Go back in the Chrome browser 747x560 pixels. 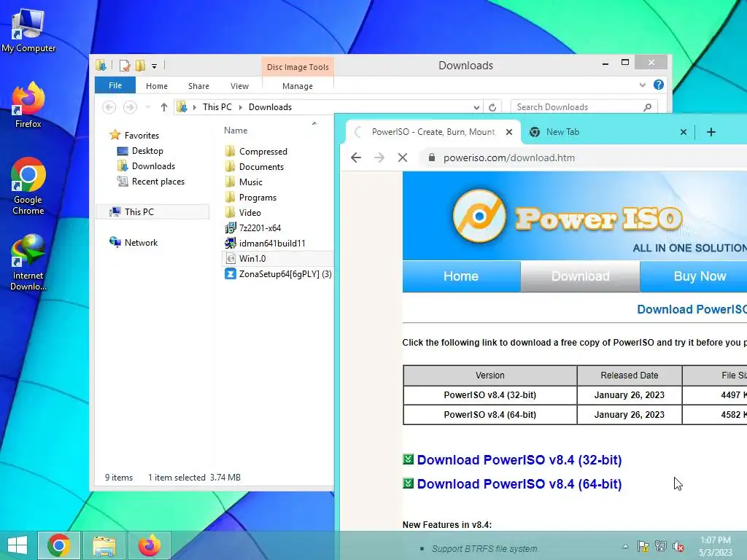(356, 157)
